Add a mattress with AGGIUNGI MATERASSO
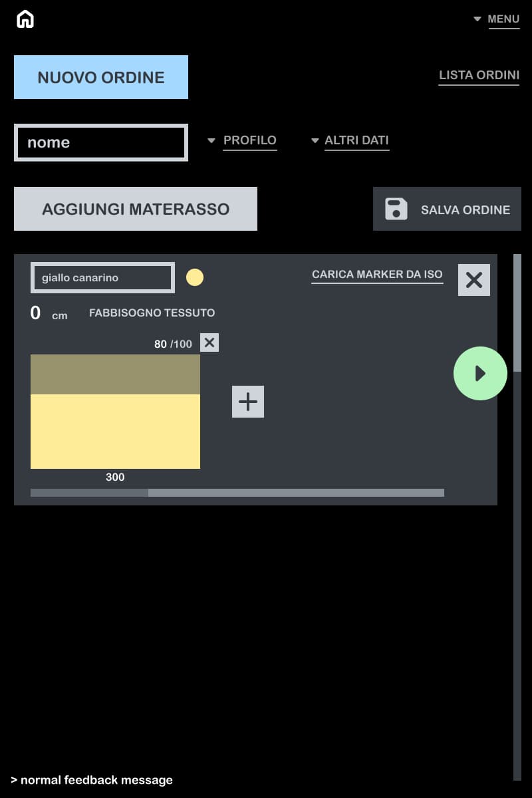This screenshot has height=798, width=532. 136,209
